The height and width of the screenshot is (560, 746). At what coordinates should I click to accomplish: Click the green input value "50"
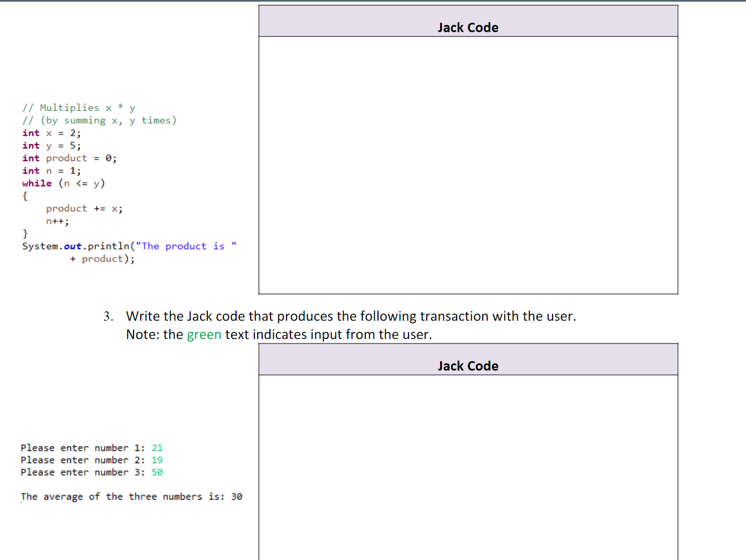point(157,472)
